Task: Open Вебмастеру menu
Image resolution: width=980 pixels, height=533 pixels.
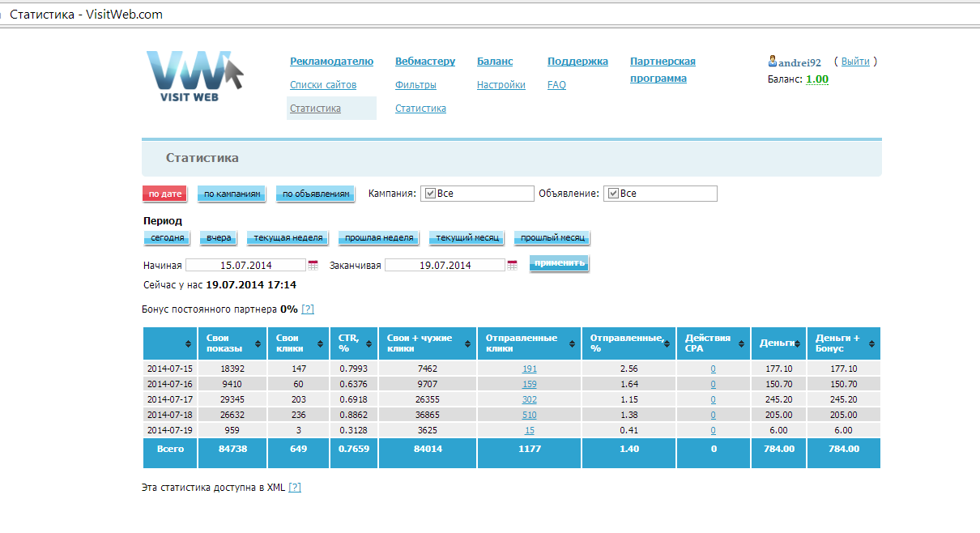Action: click(425, 62)
